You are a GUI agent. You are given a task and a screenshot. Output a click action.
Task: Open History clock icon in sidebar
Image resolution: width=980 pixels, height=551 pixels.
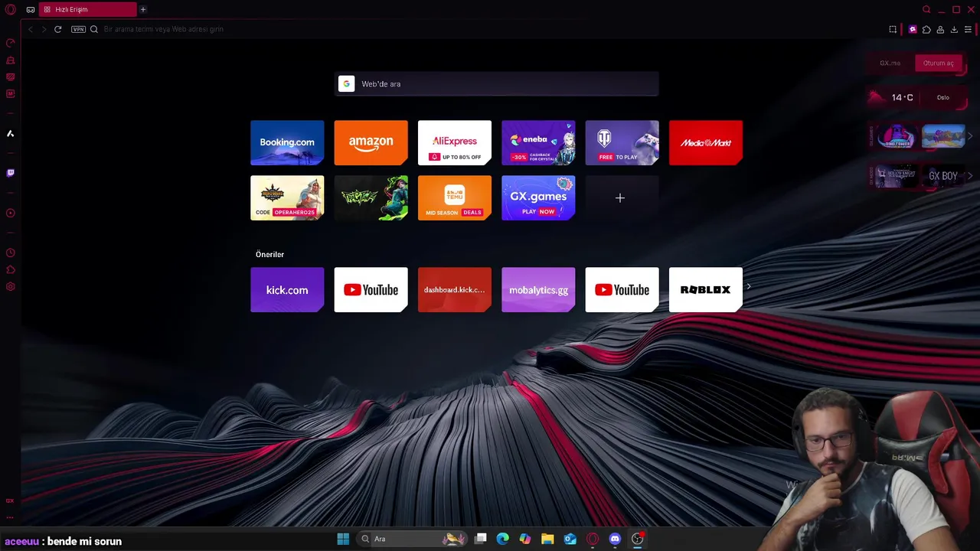click(x=11, y=253)
